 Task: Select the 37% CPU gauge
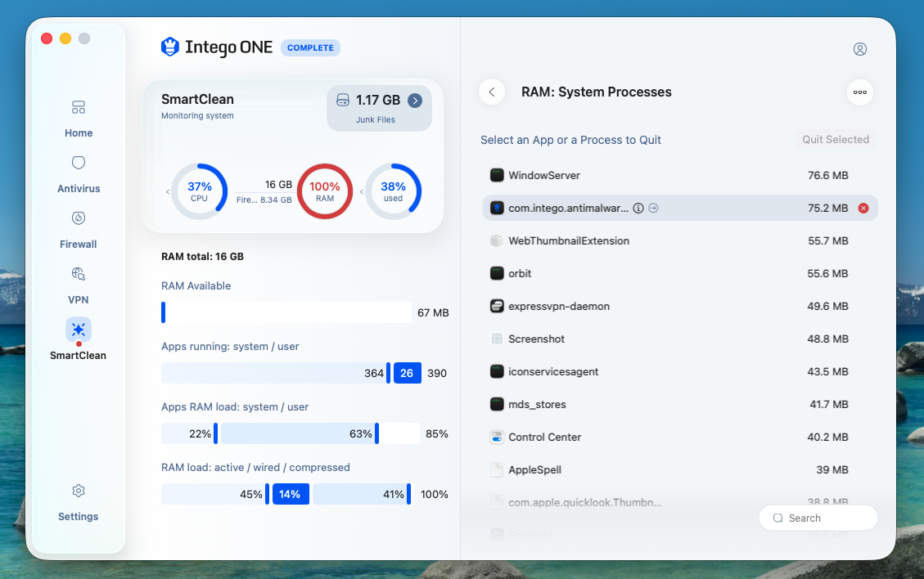(x=199, y=191)
